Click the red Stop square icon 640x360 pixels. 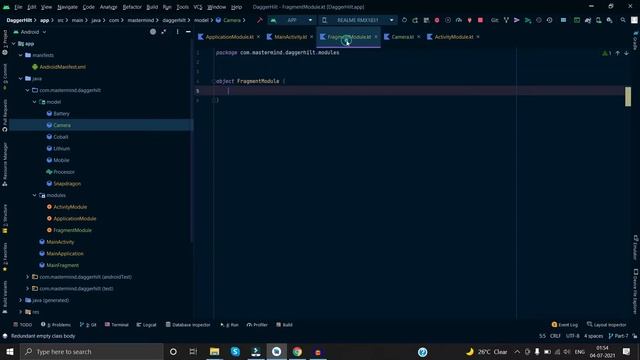pyautogui.click(x=480, y=20)
